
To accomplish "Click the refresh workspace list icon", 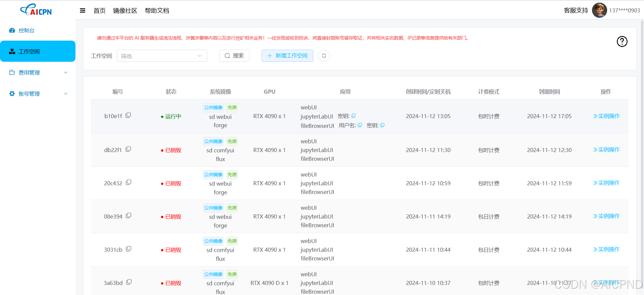I will coord(324,56).
